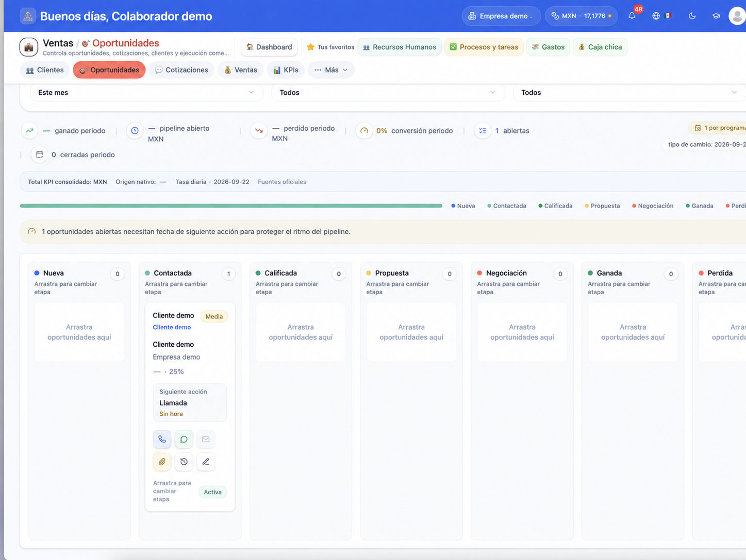Click the pipeline abierto clock icon
This screenshot has height=560, width=746.
point(135,131)
